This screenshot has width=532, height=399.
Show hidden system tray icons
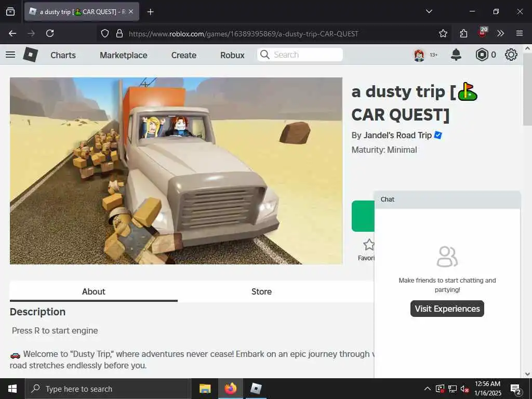427,389
